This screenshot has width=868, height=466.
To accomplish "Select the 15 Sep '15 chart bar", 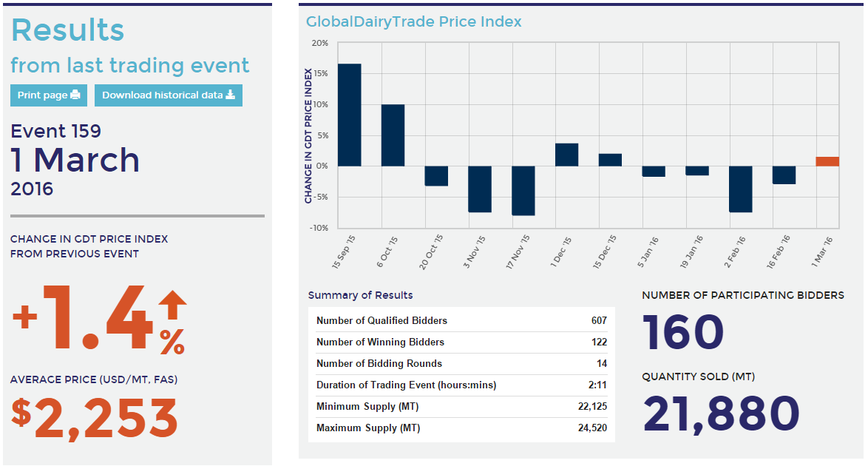I will point(349,115).
